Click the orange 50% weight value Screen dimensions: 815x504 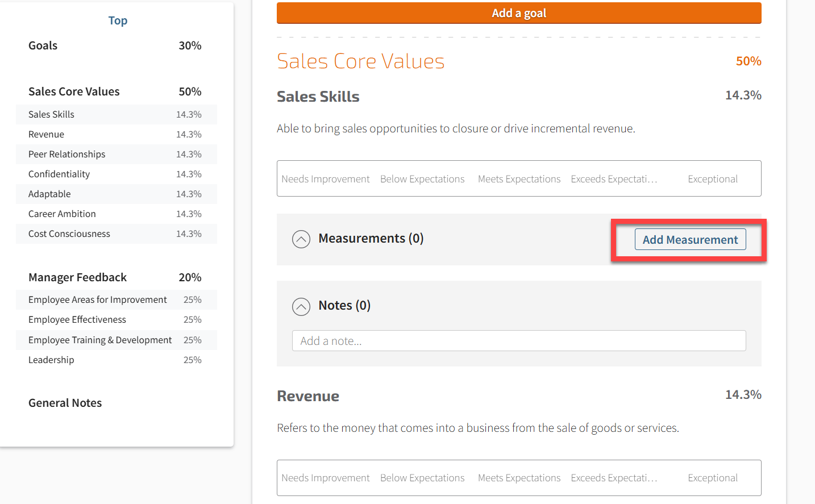[x=749, y=61]
